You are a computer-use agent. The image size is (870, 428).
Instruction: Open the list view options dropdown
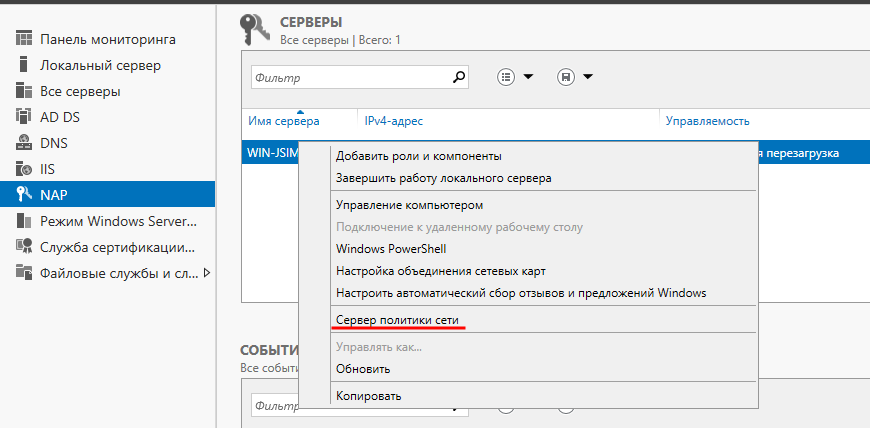pyautogui.click(x=516, y=76)
